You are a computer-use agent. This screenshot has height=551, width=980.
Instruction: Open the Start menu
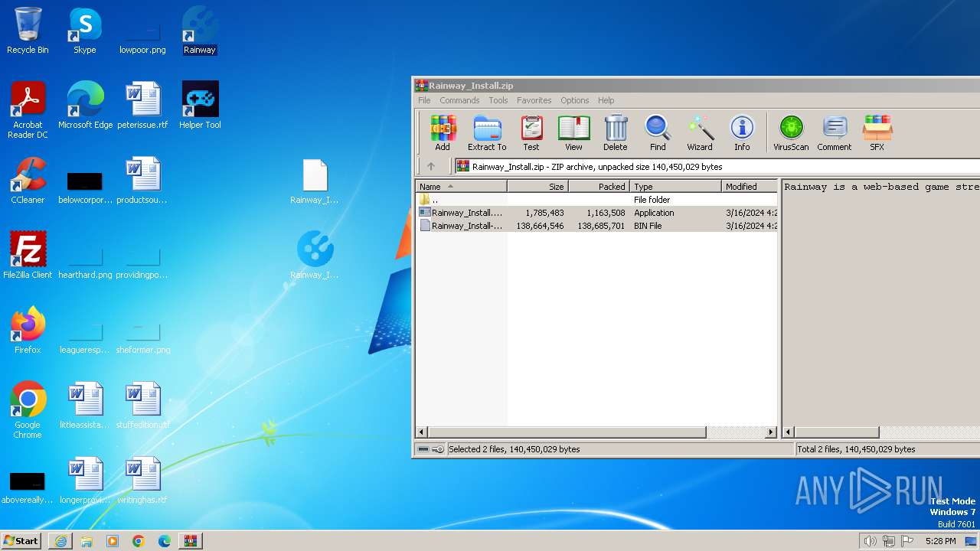click(21, 540)
